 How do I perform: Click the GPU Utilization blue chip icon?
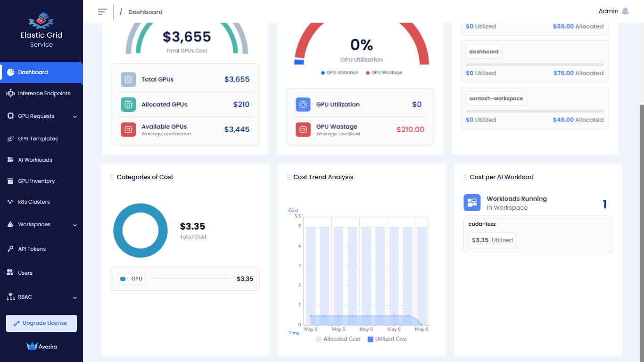coord(303,105)
